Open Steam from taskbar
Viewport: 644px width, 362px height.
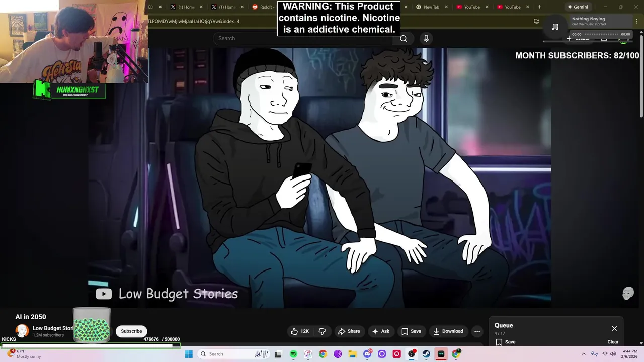coord(426,354)
